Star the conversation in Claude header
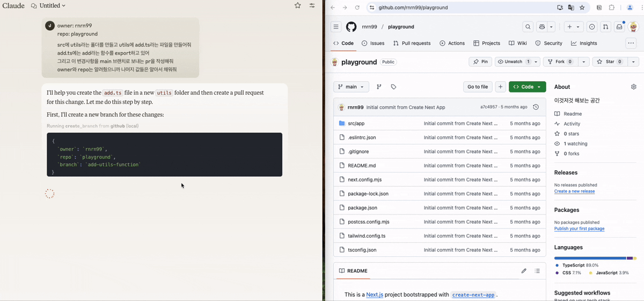644x301 pixels. 298,5
